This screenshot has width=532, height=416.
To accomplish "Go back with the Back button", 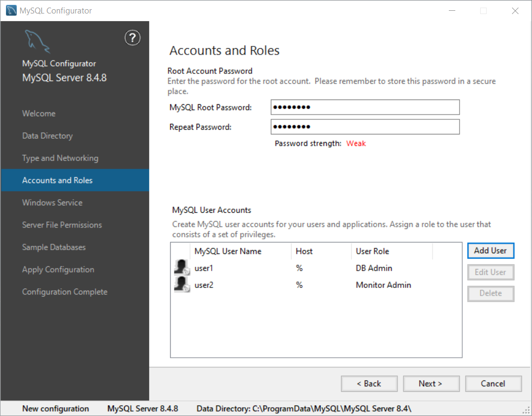I will pyautogui.click(x=369, y=384).
